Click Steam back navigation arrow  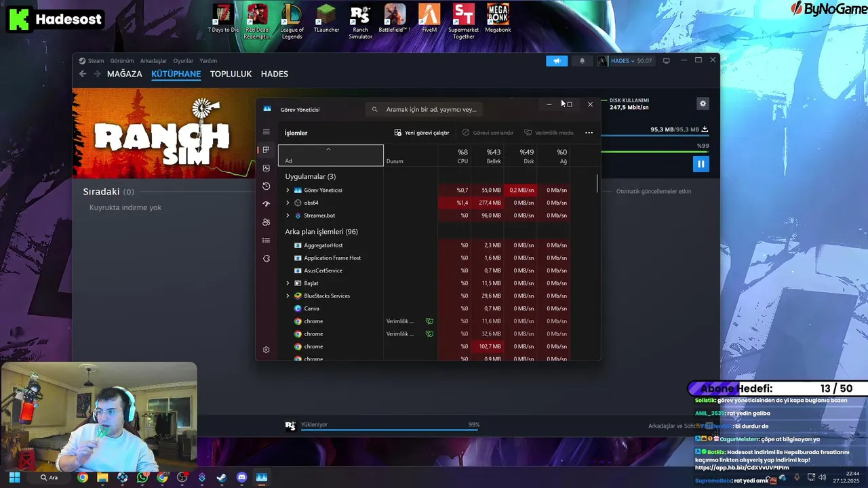pos(83,74)
